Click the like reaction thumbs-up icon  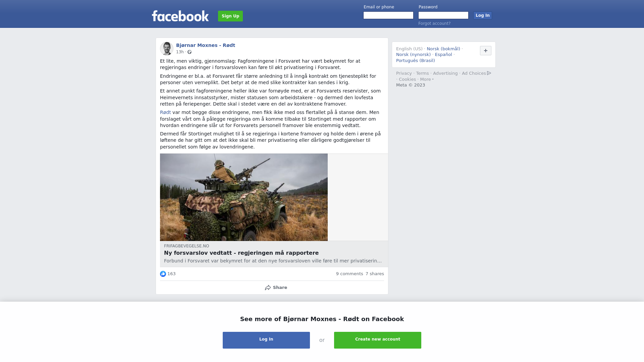click(x=163, y=274)
